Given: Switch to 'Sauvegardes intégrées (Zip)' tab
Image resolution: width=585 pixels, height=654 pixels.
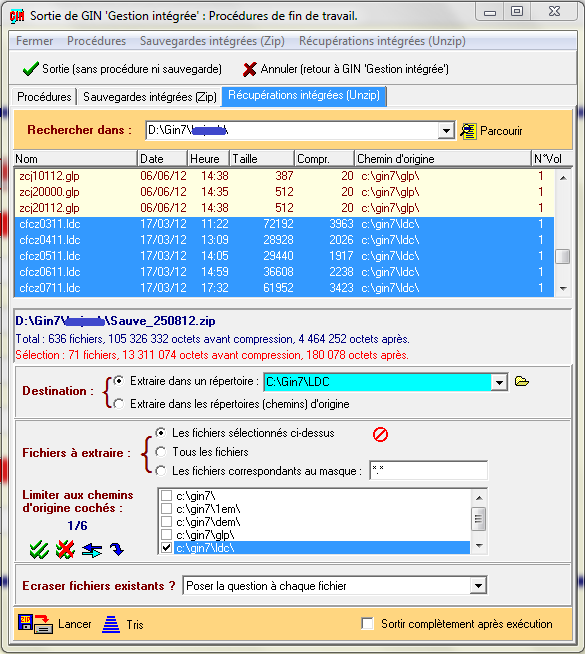Looking at the screenshot, I should coord(150,97).
